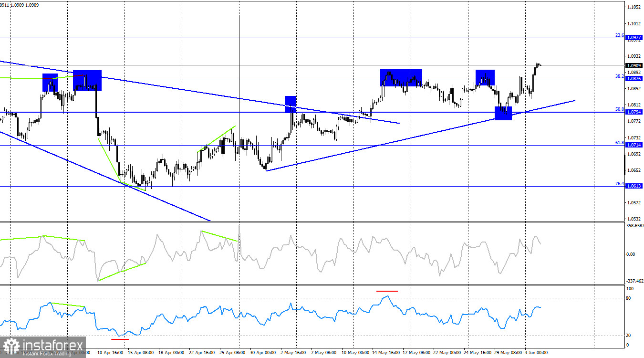Image resolution: width=644 pixels, height=358 pixels.
Task: Click the 1.0532 price axis value
Action: (x=634, y=219)
